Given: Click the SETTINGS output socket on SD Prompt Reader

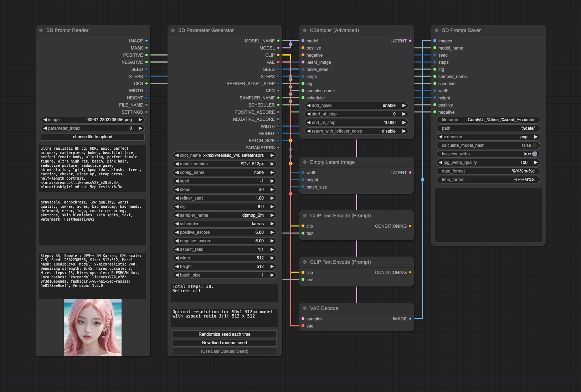Looking at the screenshot, I should coord(146,112).
